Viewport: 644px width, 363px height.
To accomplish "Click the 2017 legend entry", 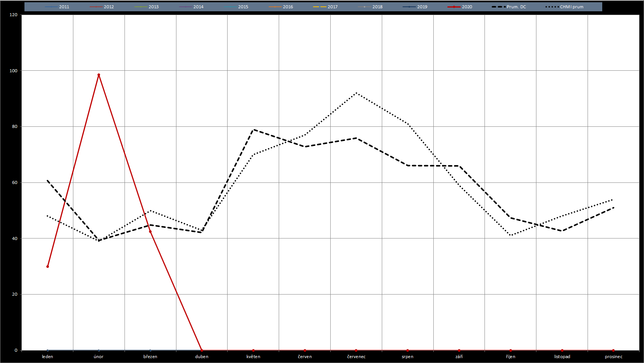I will 326,7.
